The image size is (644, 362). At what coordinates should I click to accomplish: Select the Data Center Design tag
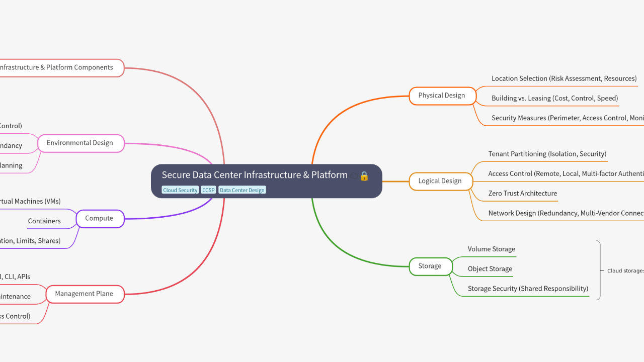point(242,190)
